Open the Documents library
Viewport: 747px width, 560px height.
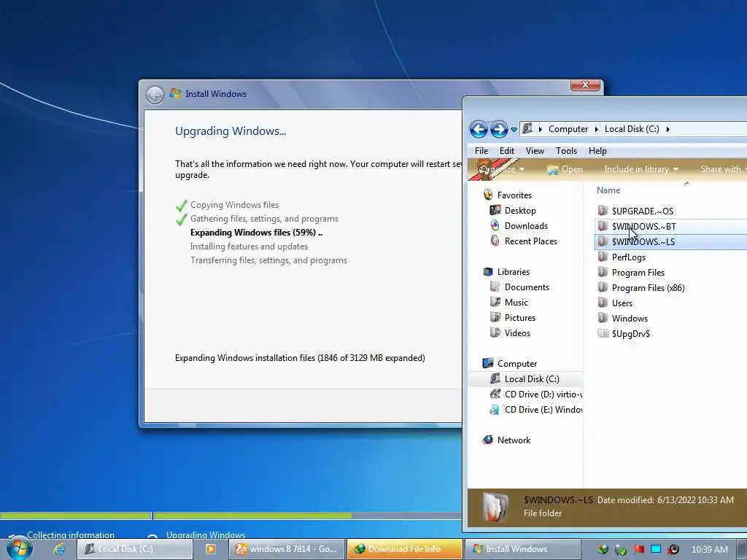[x=527, y=287]
